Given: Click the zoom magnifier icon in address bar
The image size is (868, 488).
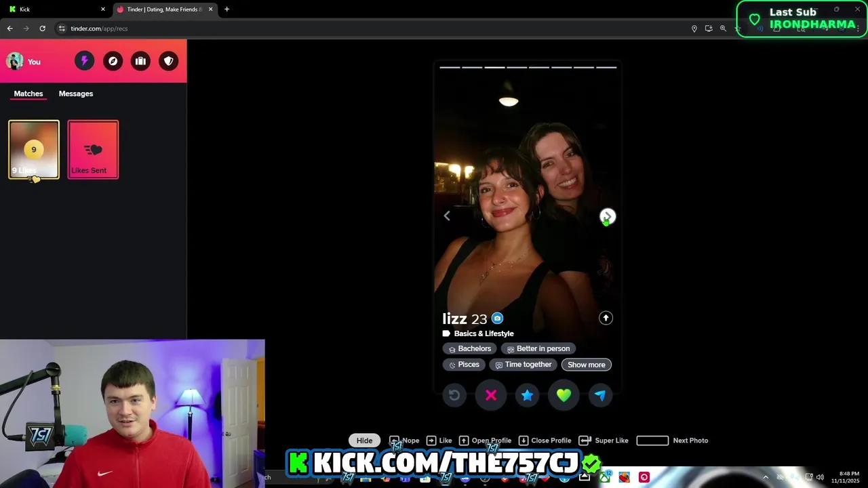Looking at the screenshot, I should tap(723, 28).
